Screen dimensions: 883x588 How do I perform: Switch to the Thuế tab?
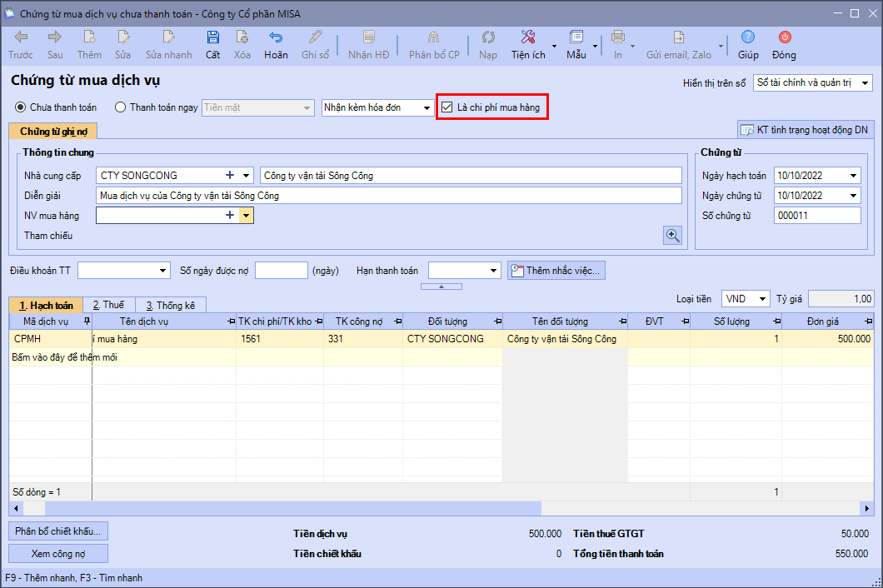click(x=107, y=306)
